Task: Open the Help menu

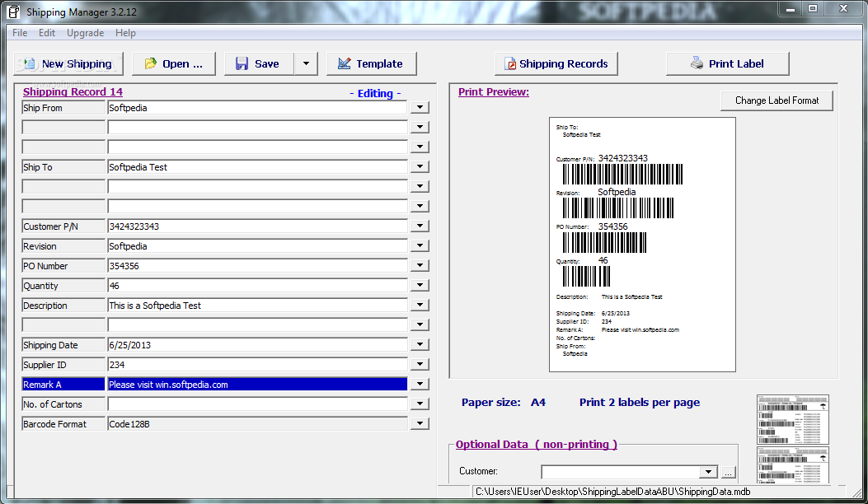Action: point(125,33)
